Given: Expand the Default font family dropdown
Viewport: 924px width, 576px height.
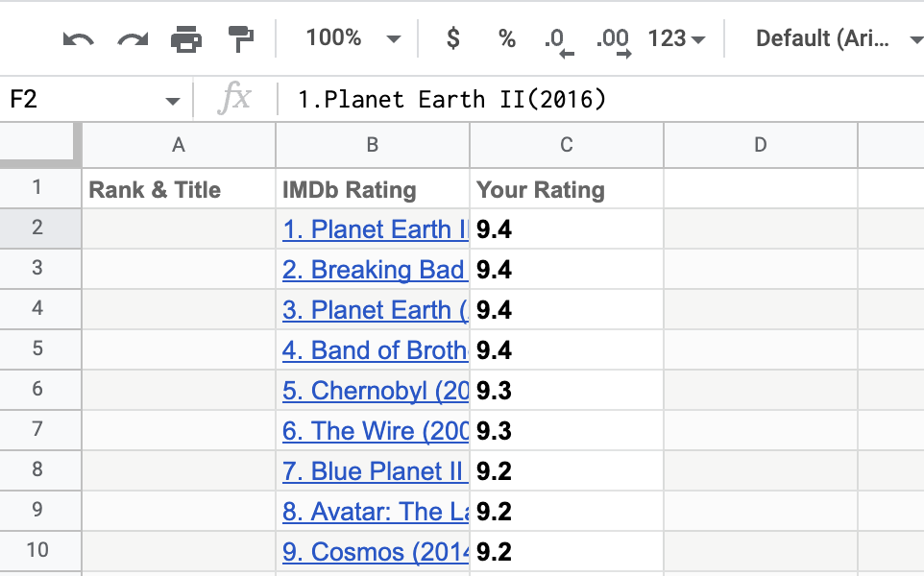Looking at the screenshot, I should pos(838,39).
